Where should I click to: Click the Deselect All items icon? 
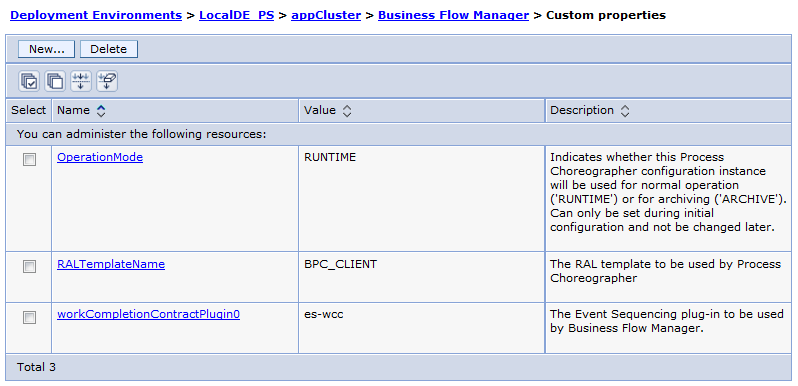point(55,81)
